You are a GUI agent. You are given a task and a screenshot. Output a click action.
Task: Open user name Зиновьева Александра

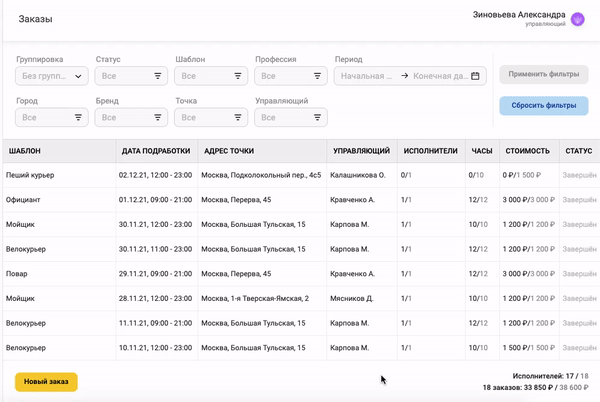[x=518, y=15]
